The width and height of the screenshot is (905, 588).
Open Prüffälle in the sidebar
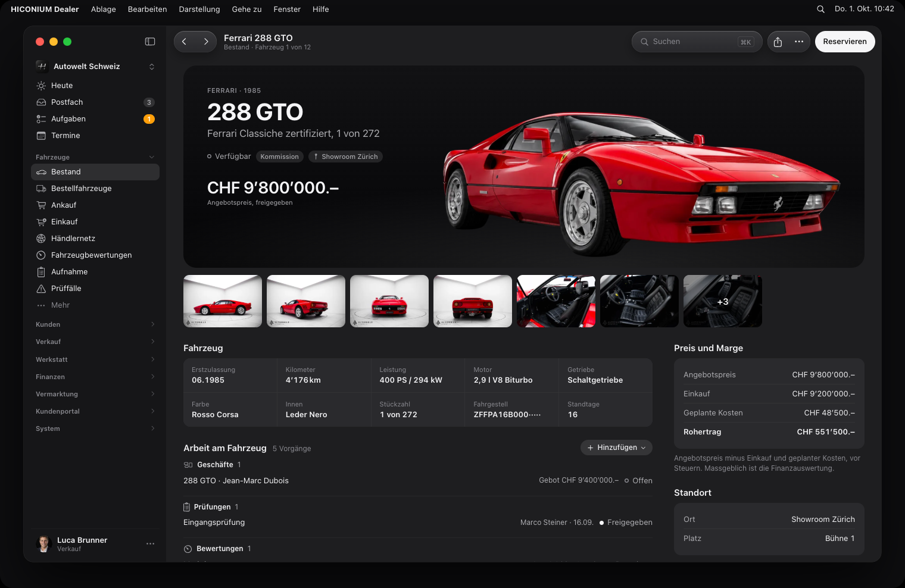95,289
